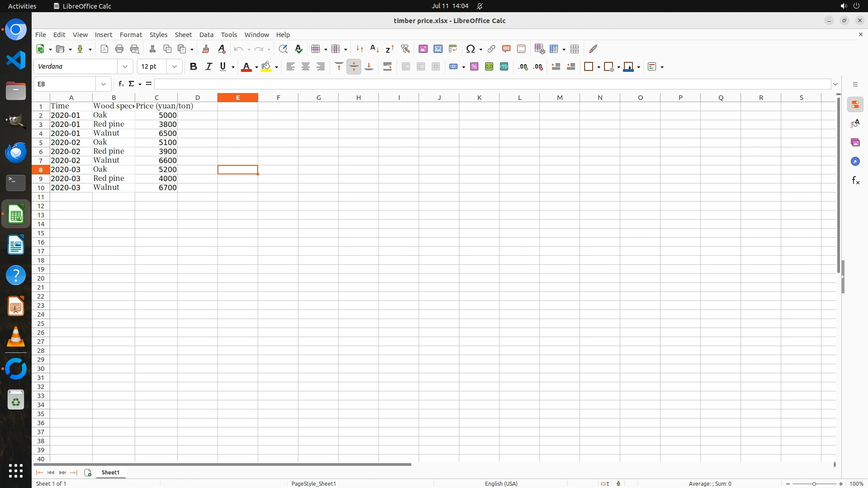Open the font size dropdown
Screen dimensions: 868x488
(175, 67)
